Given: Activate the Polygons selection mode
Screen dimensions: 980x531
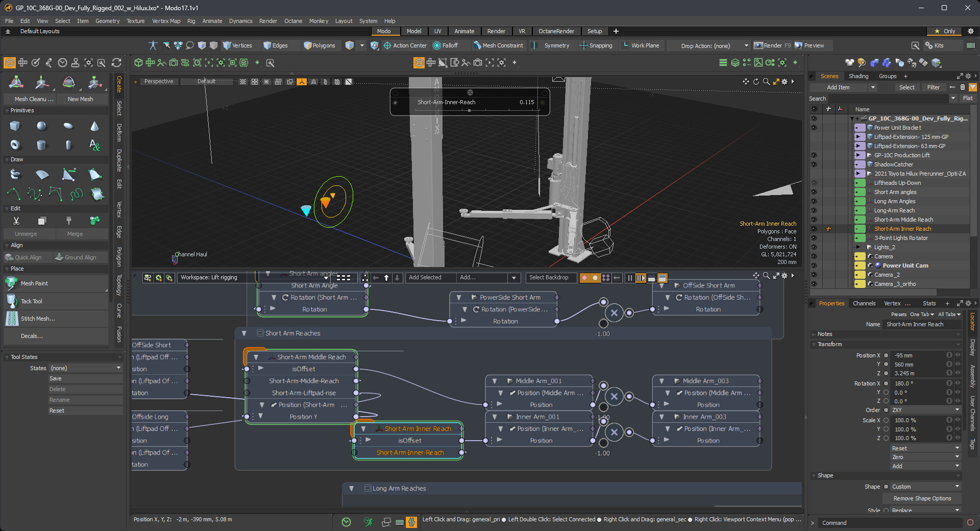Looking at the screenshot, I should 320,45.
